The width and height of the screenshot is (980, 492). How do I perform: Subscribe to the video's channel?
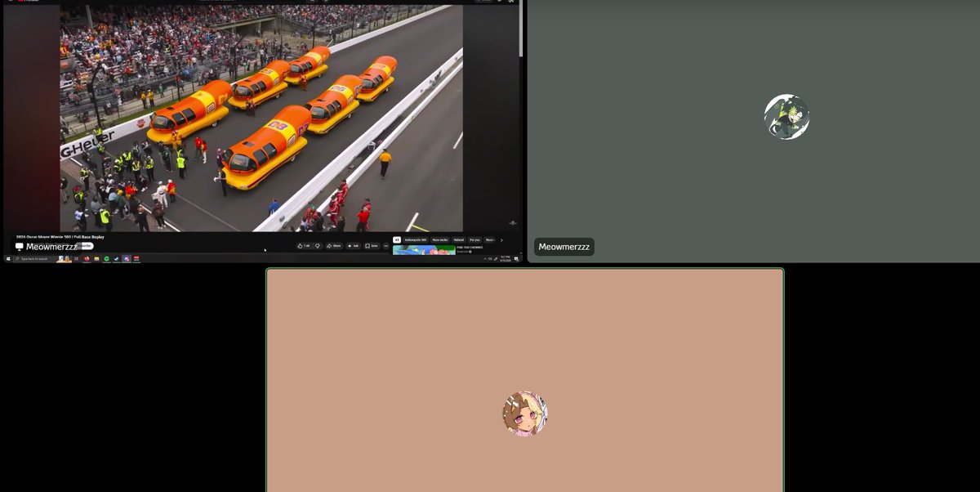click(x=85, y=246)
